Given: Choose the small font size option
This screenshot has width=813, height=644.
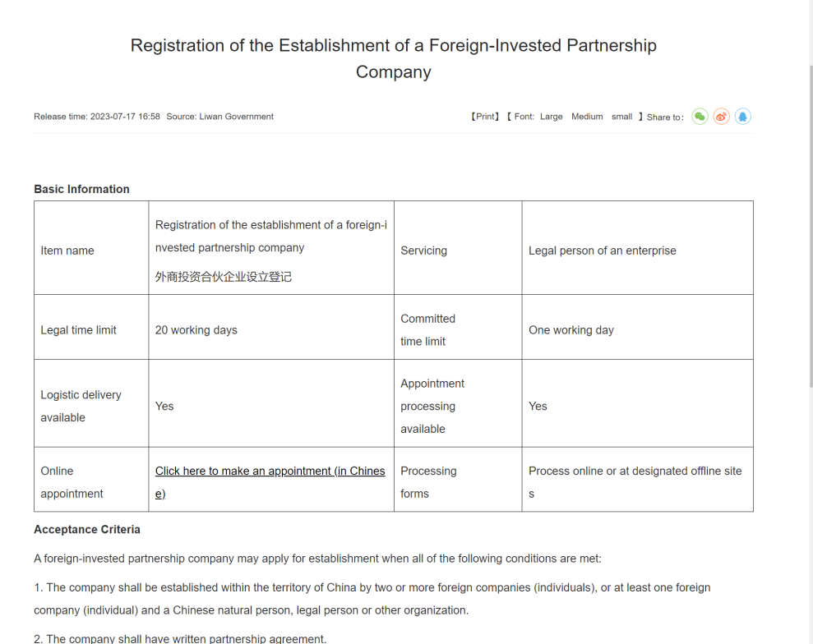Looking at the screenshot, I should 621,117.
